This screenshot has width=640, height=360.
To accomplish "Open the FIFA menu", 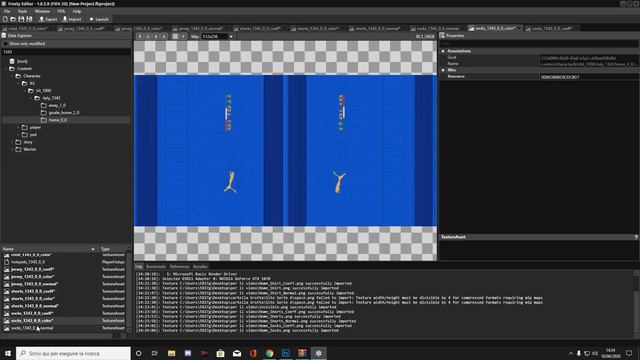I will point(61,11).
